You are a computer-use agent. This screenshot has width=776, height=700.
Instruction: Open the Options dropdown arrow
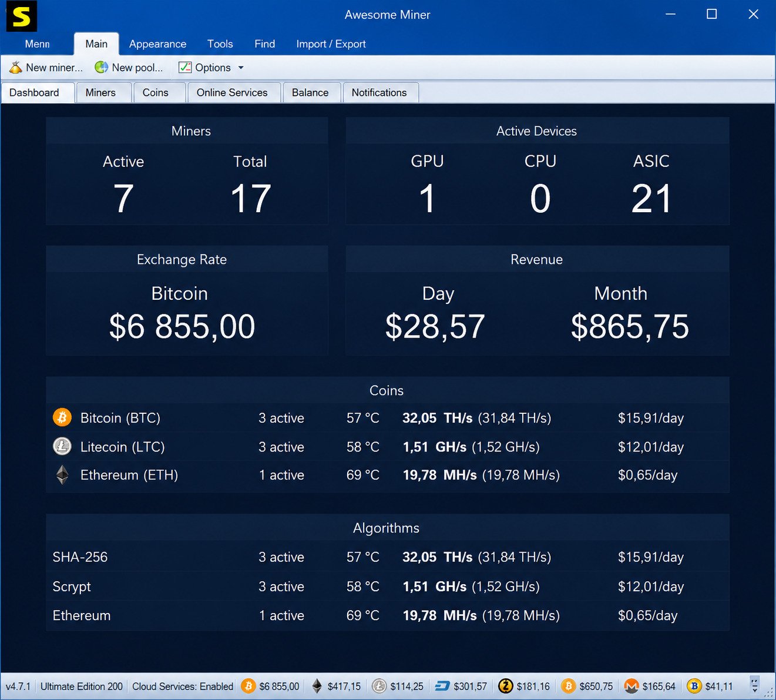(241, 68)
